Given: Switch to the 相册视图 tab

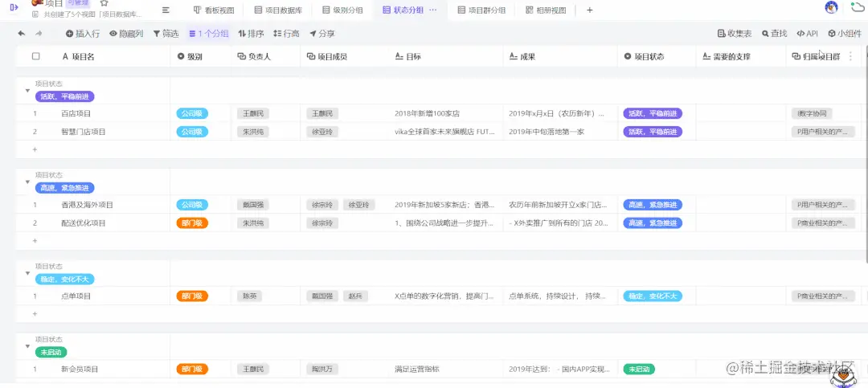Looking at the screenshot, I should point(546,10).
